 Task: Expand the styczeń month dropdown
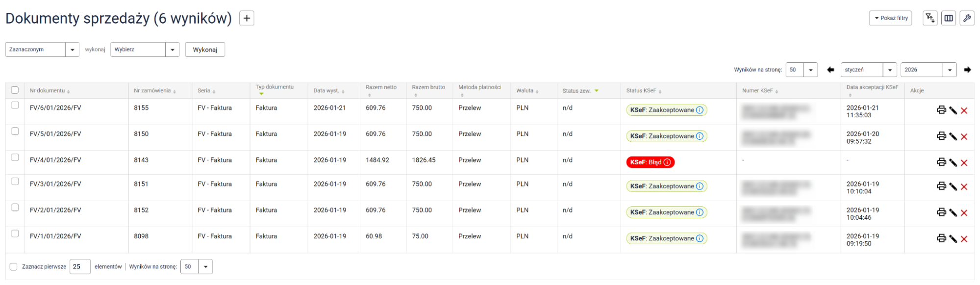click(868, 70)
